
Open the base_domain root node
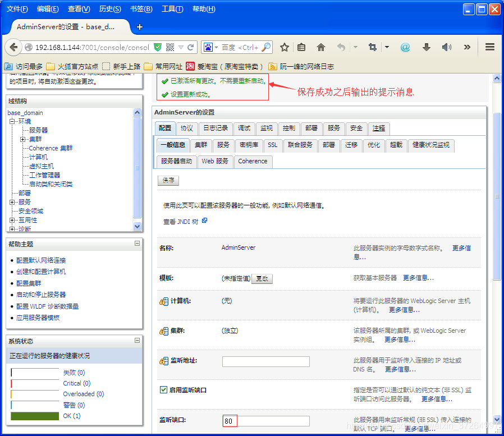coord(25,113)
